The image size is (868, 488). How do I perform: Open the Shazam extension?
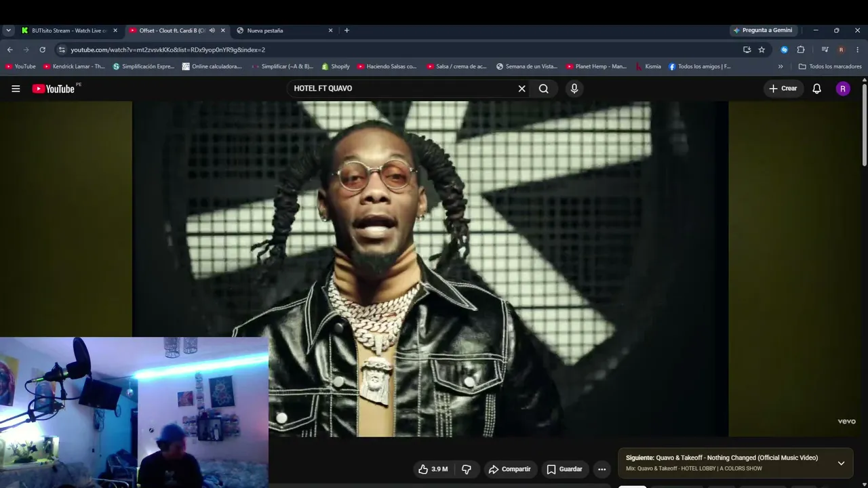pyautogui.click(x=784, y=49)
